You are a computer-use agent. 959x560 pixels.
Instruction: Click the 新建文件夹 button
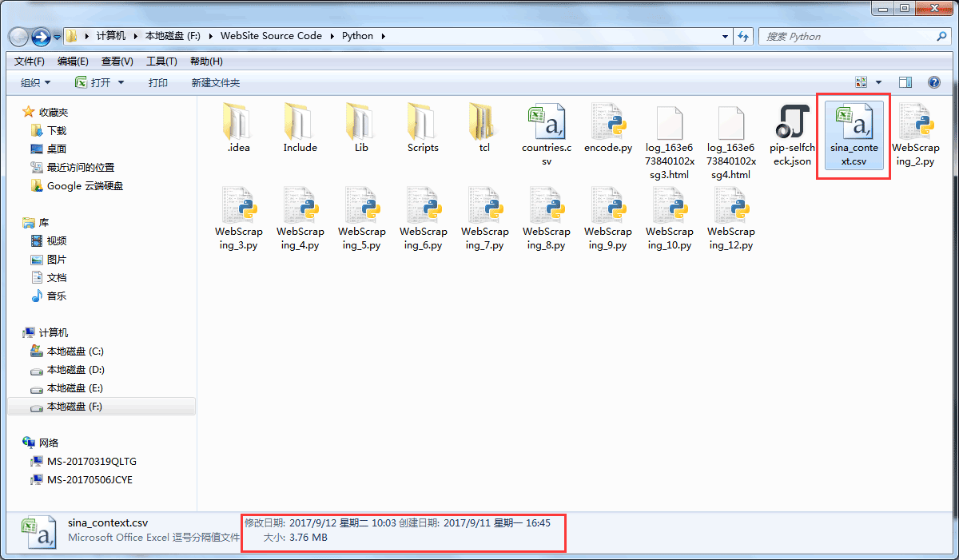[x=216, y=83]
